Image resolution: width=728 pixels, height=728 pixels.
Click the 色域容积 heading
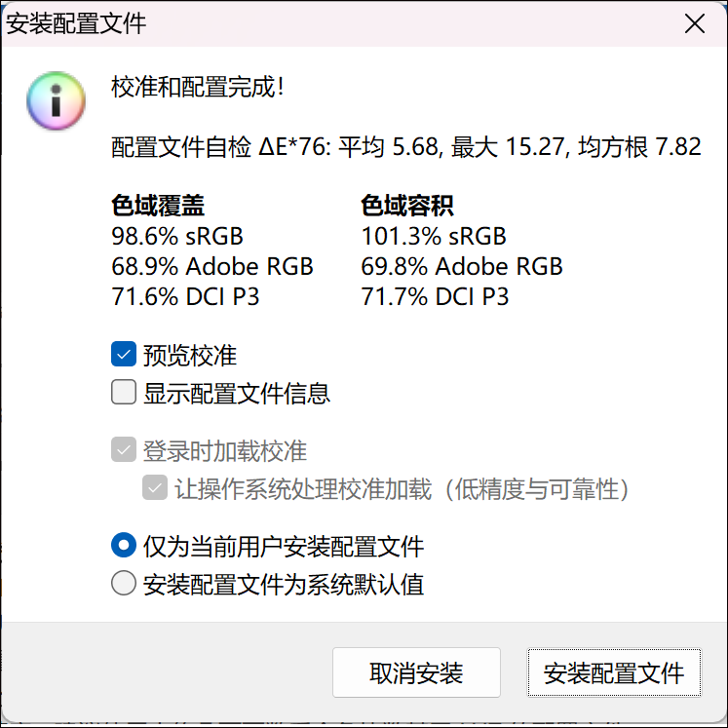click(x=407, y=206)
